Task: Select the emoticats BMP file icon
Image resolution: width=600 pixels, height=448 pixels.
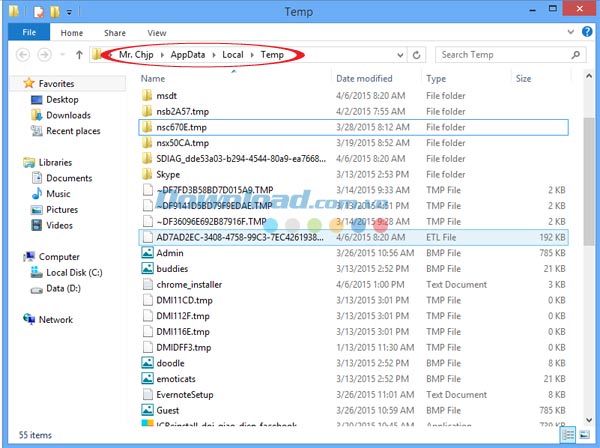Action: point(147,378)
